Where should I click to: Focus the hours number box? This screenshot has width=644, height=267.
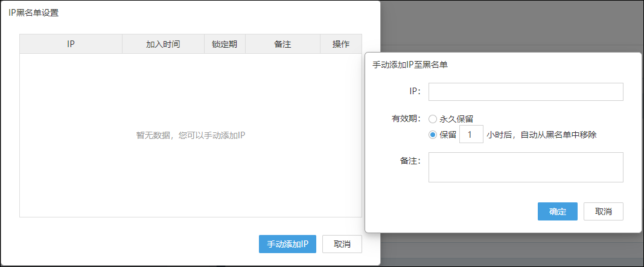[471, 135]
